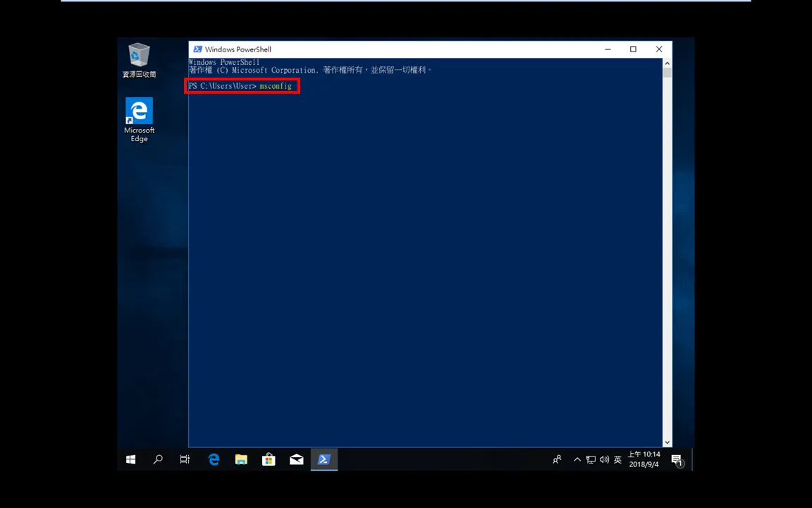Screen dimensions: 812x508
Task: Click the Windows PowerShell title text
Action: tap(238, 49)
